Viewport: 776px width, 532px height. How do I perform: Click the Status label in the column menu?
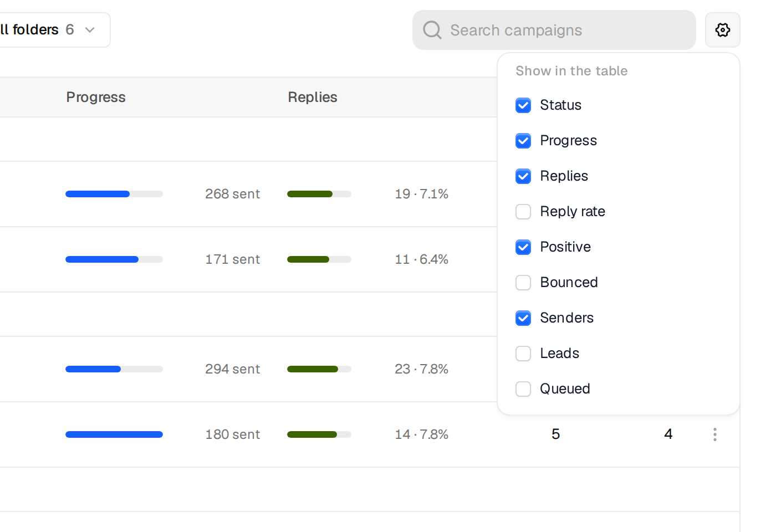click(560, 105)
